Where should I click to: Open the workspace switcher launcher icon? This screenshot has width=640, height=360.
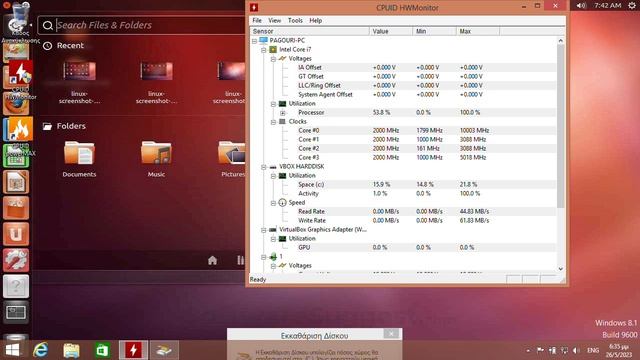(16, 312)
